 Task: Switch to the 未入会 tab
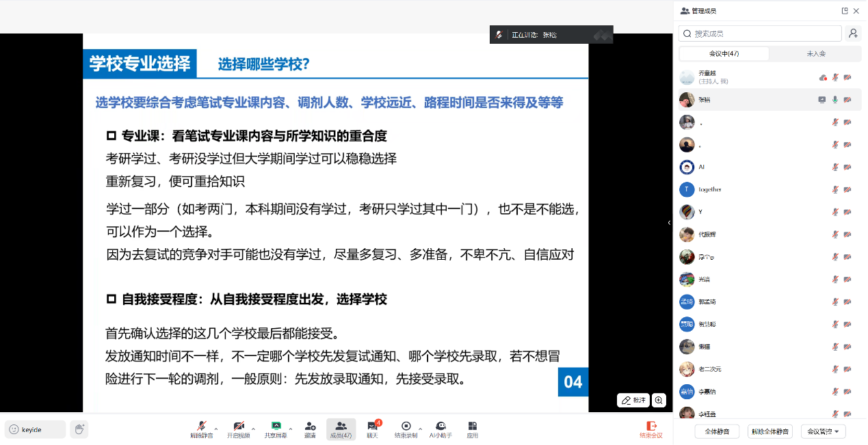(x=815, y=53)
